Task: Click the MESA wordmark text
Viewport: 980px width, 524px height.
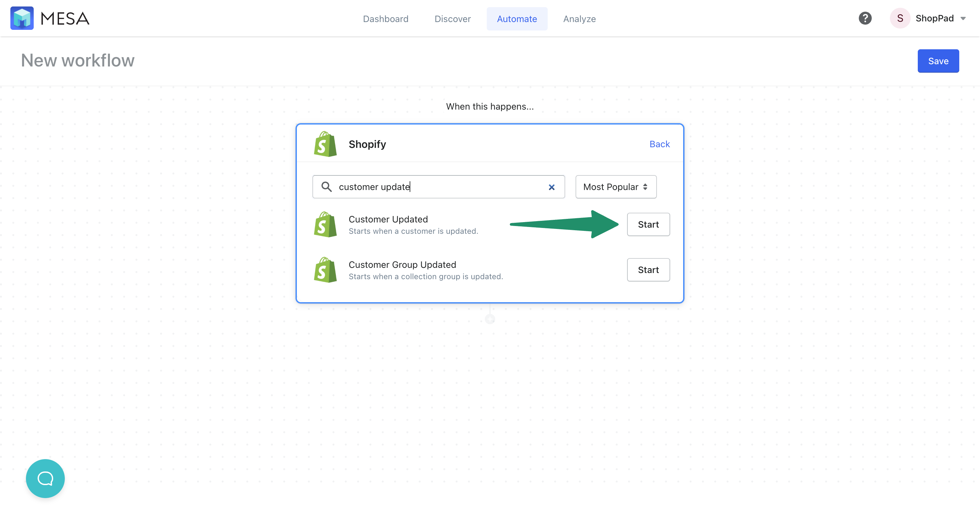Action: [65, 18]
